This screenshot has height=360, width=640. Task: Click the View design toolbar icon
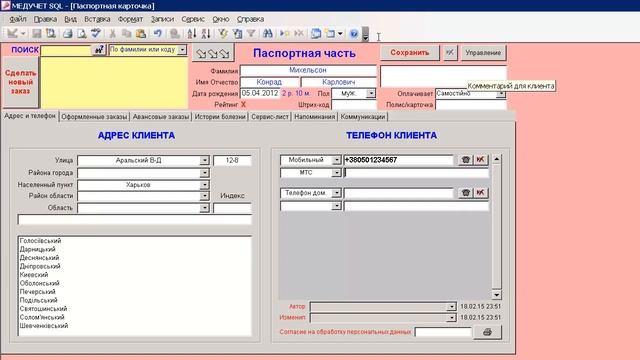[x=12, y=33]
